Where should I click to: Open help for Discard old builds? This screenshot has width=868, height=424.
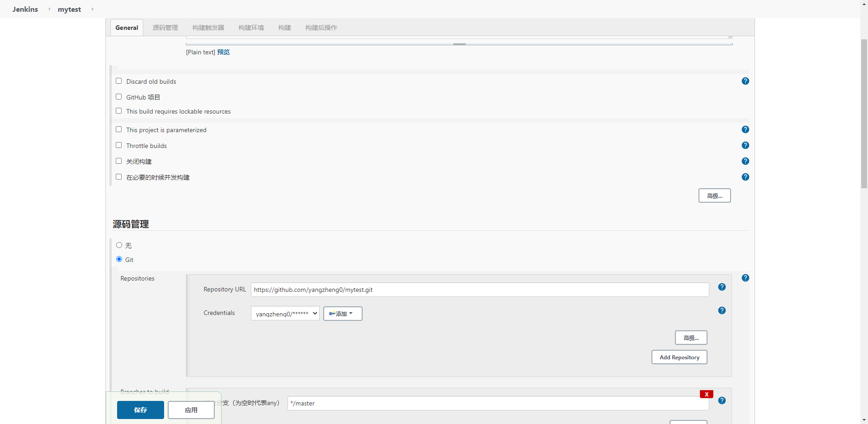pyautogui.click(x=745, y=81)
